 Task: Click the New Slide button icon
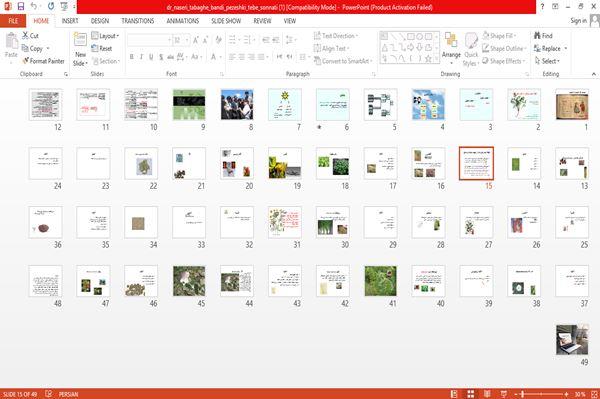[80, 40]
